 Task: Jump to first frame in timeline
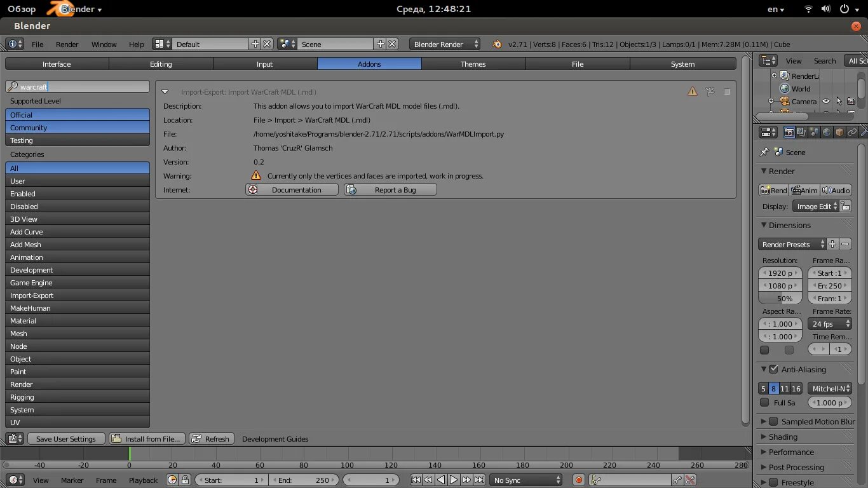[416, 480]
